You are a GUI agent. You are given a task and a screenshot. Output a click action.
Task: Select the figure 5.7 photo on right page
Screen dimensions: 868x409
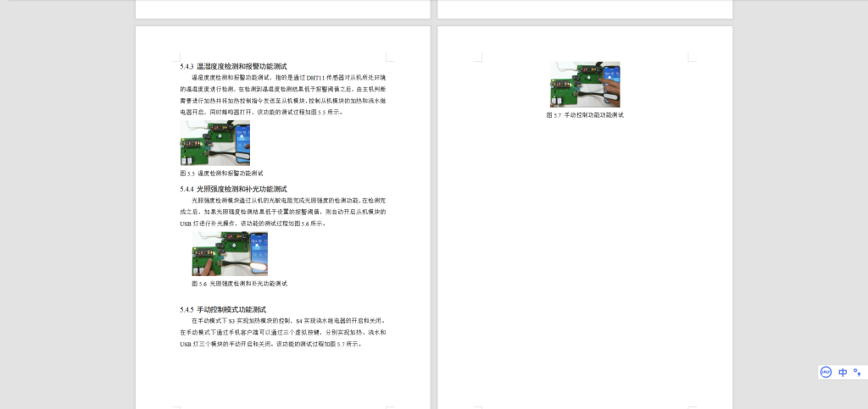click(585, 84)
